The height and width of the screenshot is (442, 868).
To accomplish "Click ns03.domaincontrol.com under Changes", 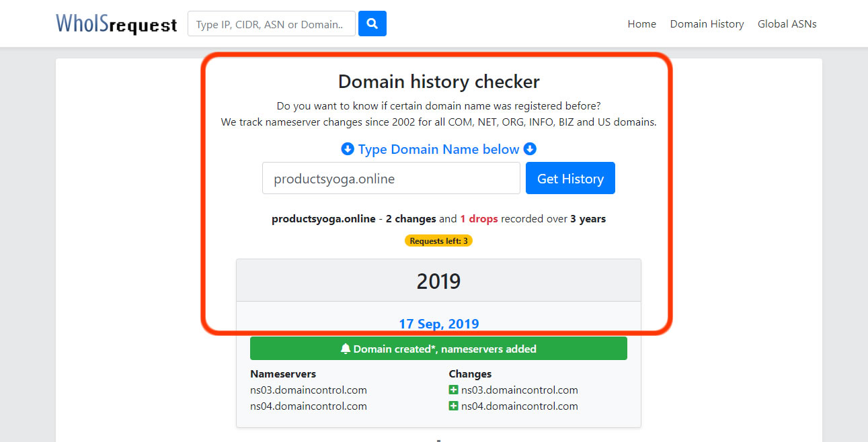I will click(520, 390).
